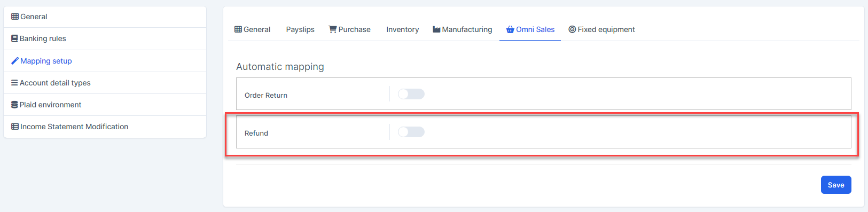Click the Banking rules book icon
The image size is (868, 212).
pos(14,38)
